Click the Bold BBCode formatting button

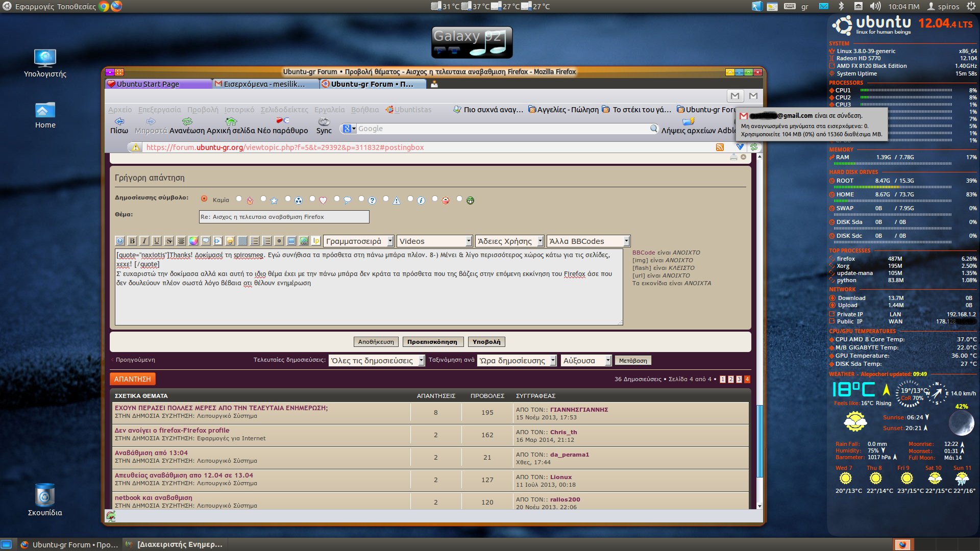[x=132, y=241]
